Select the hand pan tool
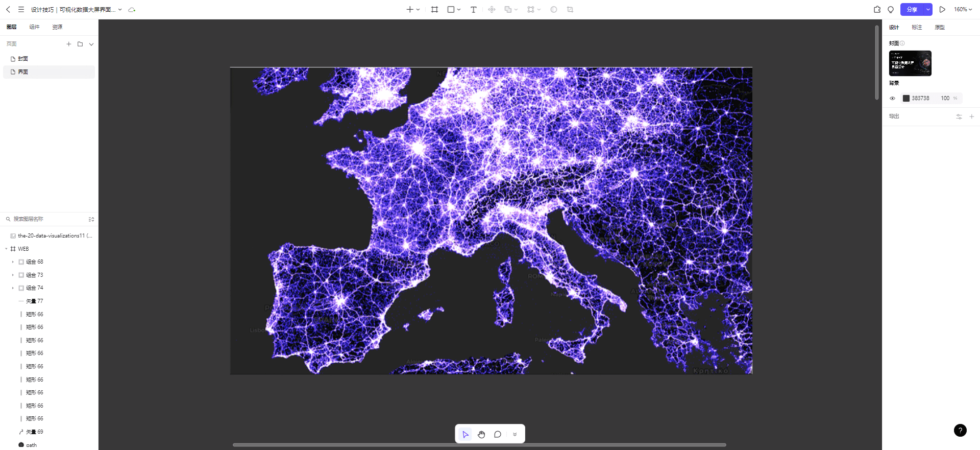 point(481,434)
